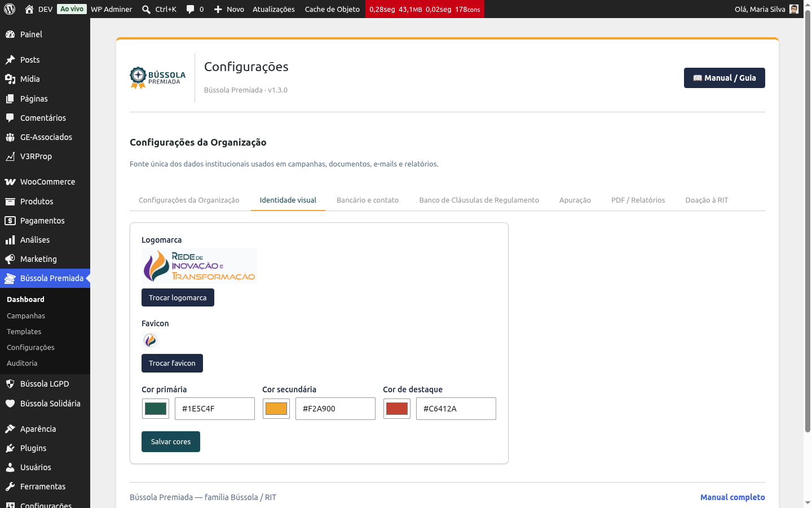Click the favicon preview thumbnail
Image resolution: width=812 pixels, height=508 pixels.
pyautogui.click(x=151, y=340)
